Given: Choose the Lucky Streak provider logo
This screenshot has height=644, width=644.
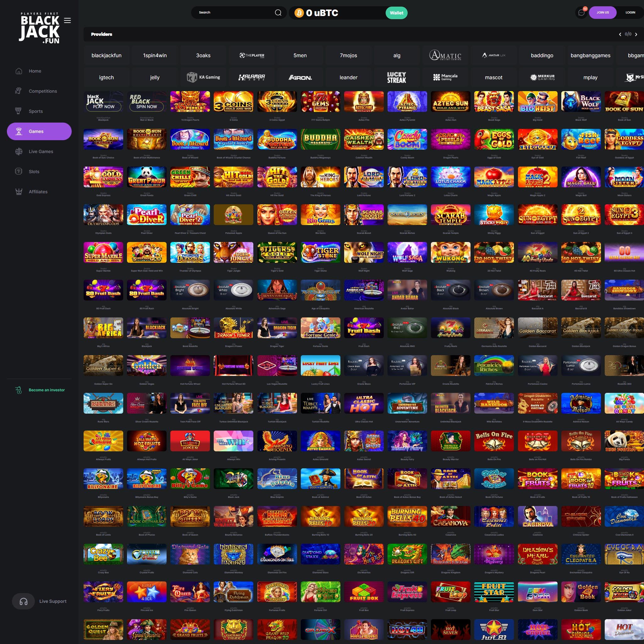Looking at the screenshot, I should click(396, 77).
